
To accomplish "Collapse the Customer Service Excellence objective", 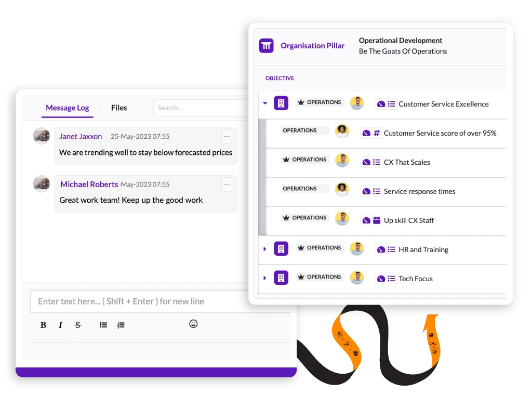I will pyautogui.click(x=265, y=103).
